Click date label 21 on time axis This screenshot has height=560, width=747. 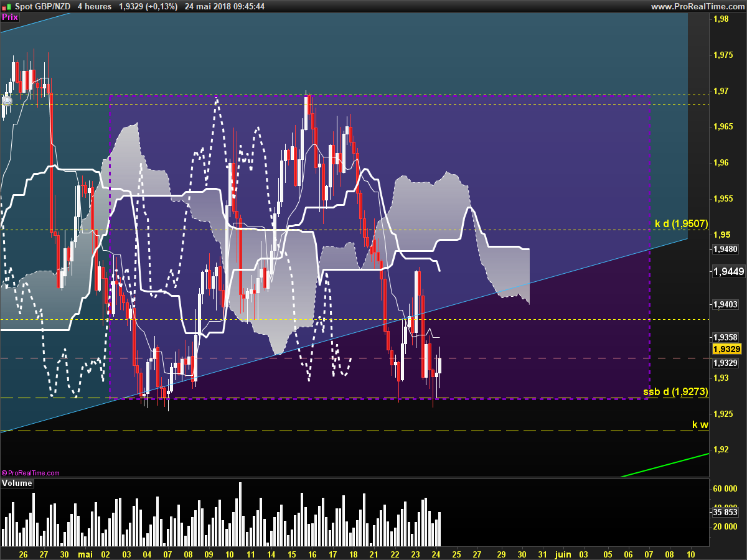[374, 553]
